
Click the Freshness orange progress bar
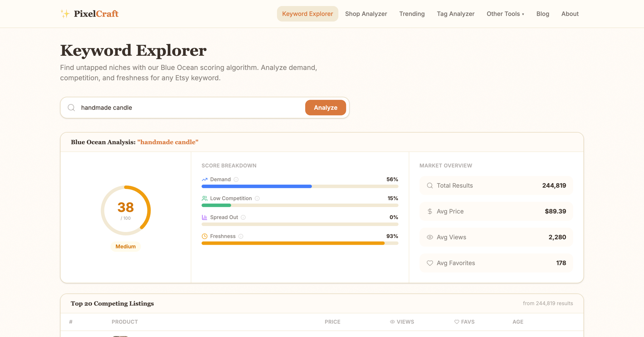[x=293, y=243]
